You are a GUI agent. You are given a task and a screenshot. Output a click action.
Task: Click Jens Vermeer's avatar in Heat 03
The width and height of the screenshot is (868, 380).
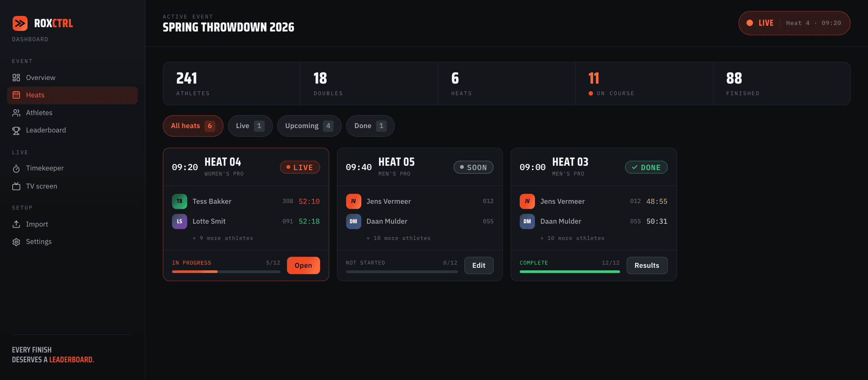(527, 201)
